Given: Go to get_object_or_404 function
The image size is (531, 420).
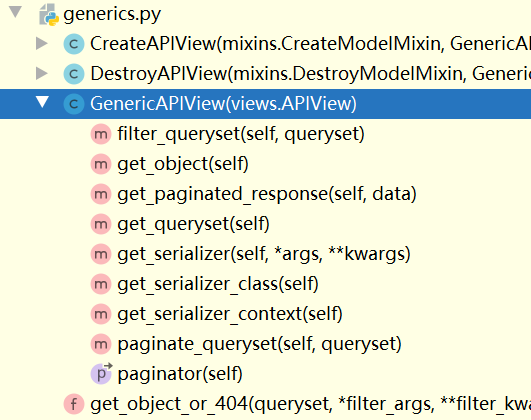Looking at the screenshot, I should (310, 404).
